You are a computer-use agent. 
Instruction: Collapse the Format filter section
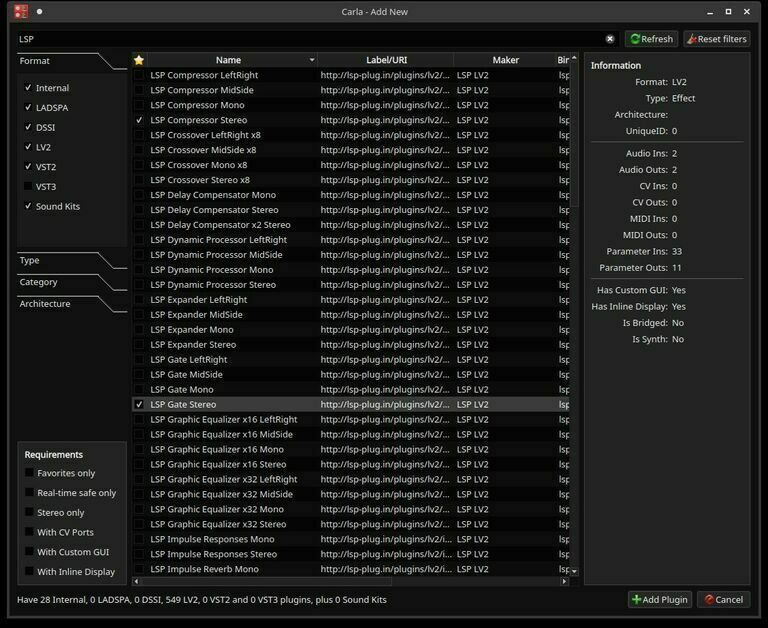click(72, 61)
